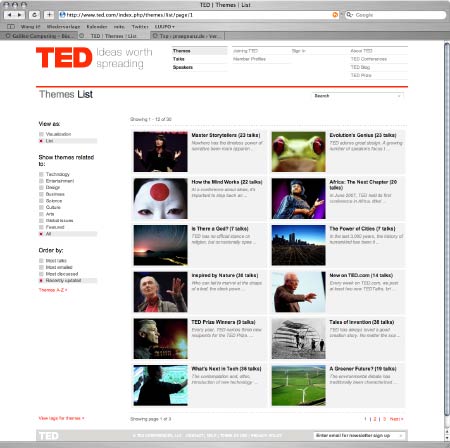Expand the LULIFO bookmarks folder
This screenshot has height=448, width=450.
tap(165, 26)
